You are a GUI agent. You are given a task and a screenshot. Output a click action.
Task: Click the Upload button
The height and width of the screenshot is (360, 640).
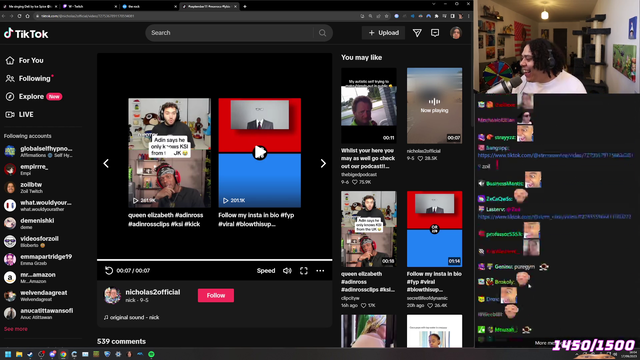383,33
